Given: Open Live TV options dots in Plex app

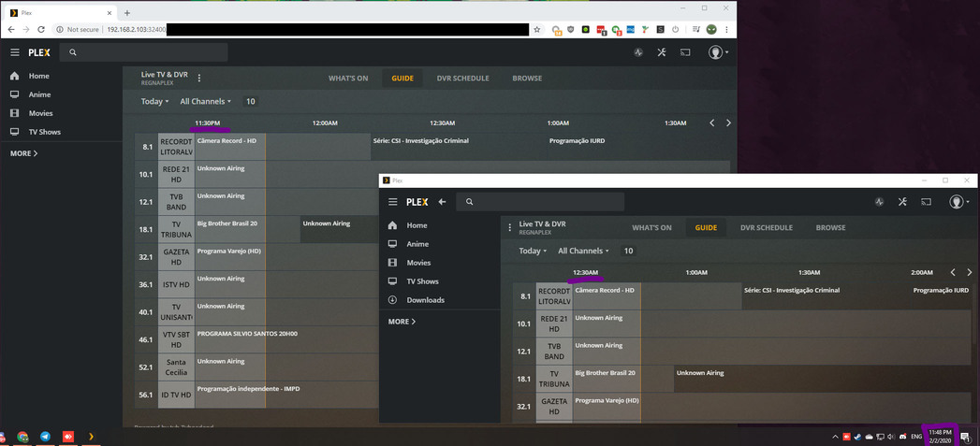Looking at the screenshot, I should [510, 227].
